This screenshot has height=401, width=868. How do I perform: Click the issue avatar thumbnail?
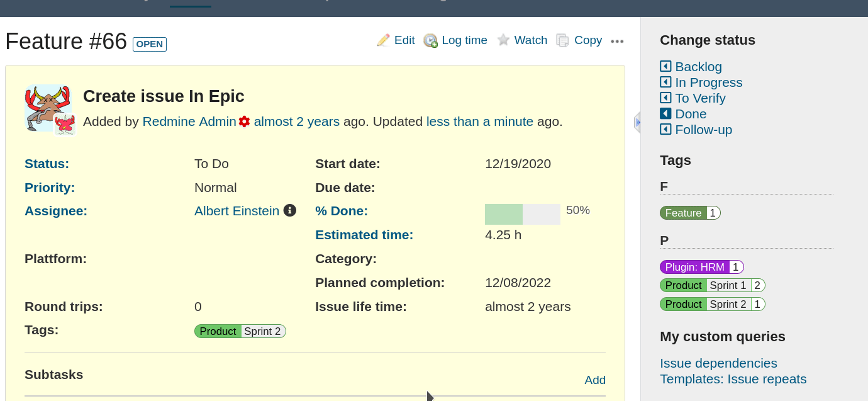coord(49,108)
